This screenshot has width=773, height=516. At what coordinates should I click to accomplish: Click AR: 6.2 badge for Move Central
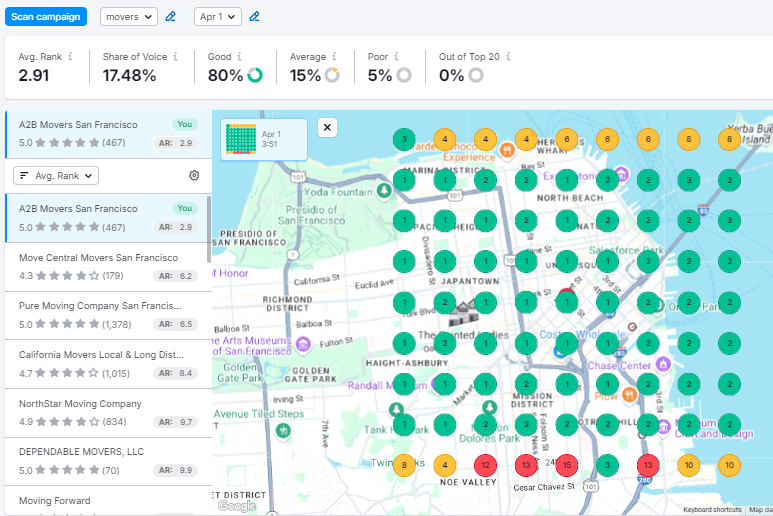[x=175, y=276]
